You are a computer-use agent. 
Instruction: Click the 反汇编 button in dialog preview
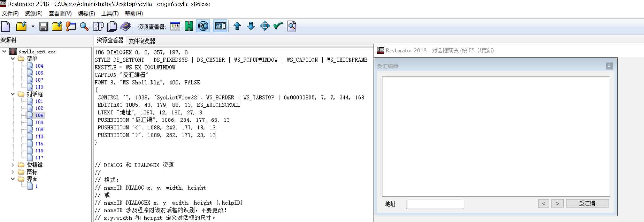587,203
